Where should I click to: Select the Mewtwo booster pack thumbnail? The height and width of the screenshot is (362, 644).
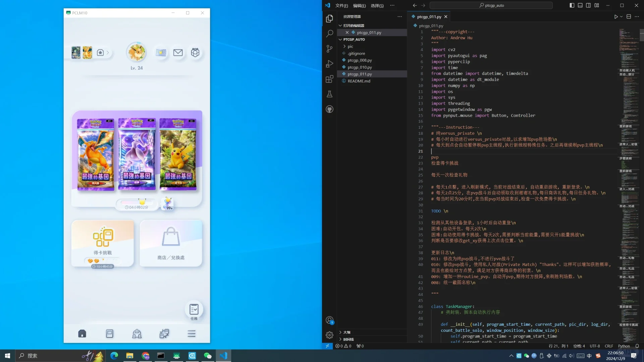click(x=137, y=154)
